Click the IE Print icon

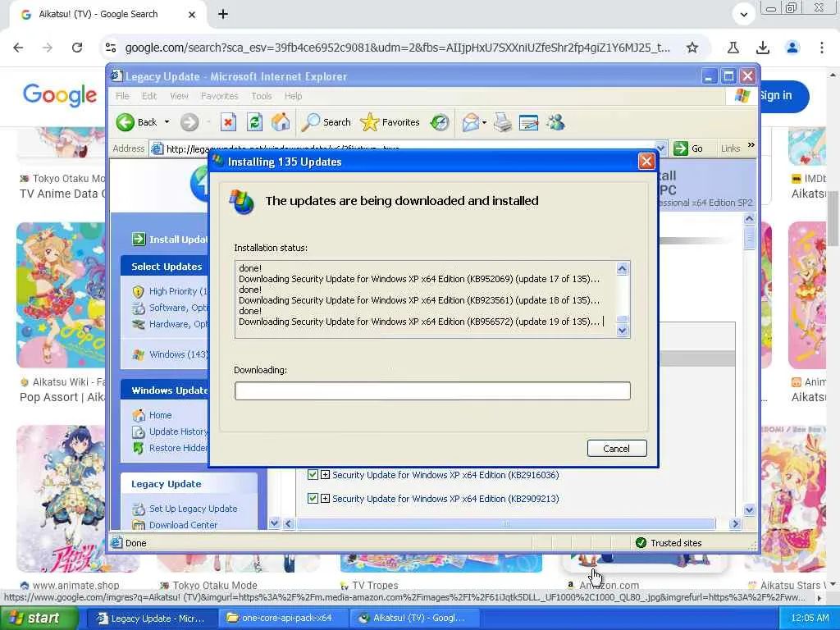click(503, 123)
